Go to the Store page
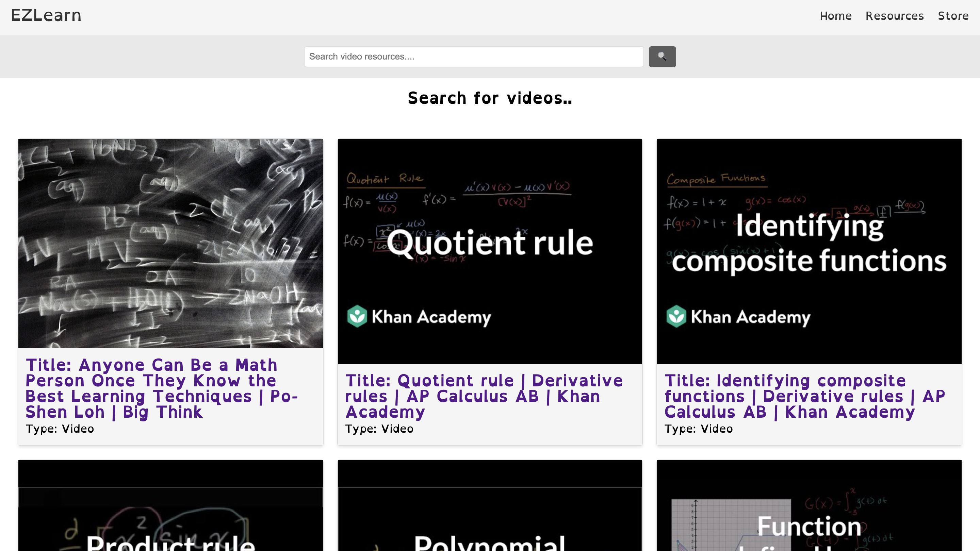This screenshot has width=980, height=551. (953, 16)
